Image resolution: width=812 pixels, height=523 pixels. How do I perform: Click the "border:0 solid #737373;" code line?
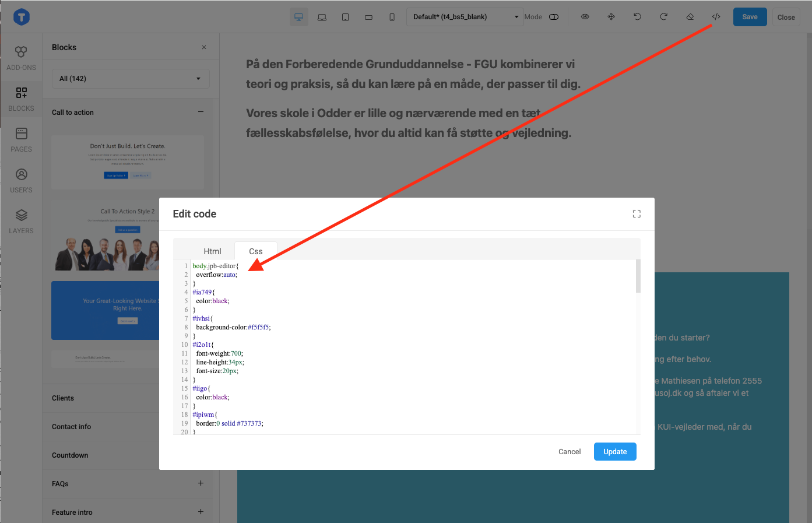tap(230, 423)
